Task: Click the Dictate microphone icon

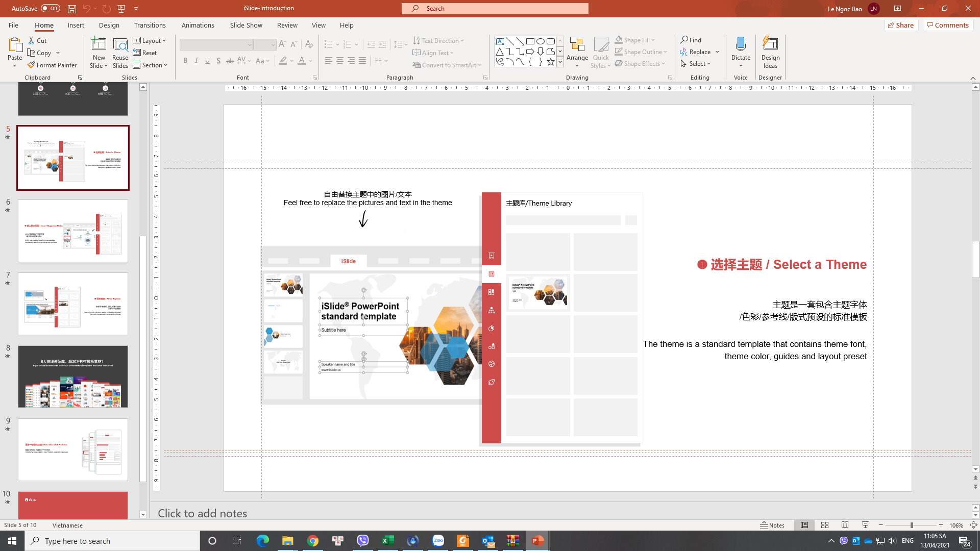Action: pos(741,44)
